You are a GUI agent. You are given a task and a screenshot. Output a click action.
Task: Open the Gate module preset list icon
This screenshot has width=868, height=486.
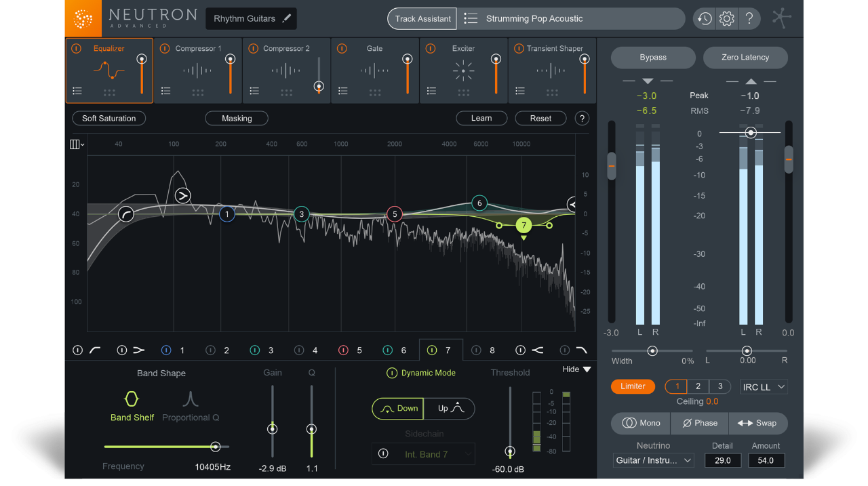coord(342,91)
